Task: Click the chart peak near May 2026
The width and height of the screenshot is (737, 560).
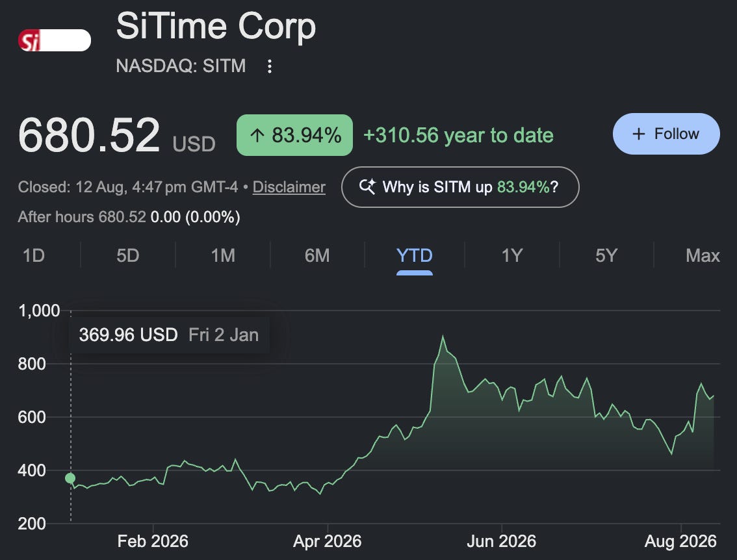Action: (x=443, y=337)
